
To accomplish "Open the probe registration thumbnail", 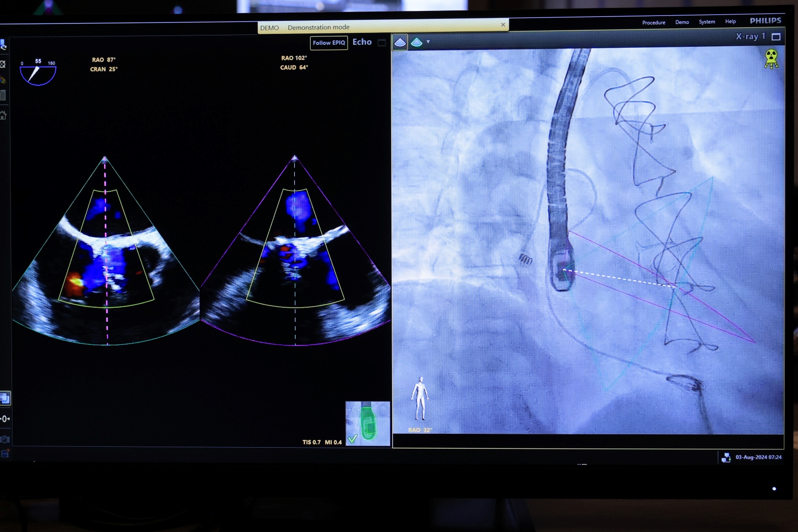I will [368, 423].
